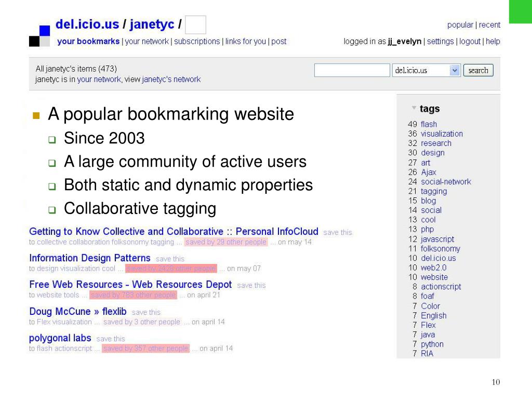Open Doug McCune flexlib bookmark
Viewport: 532px width, 399px height.
click(x=78, y=311)
